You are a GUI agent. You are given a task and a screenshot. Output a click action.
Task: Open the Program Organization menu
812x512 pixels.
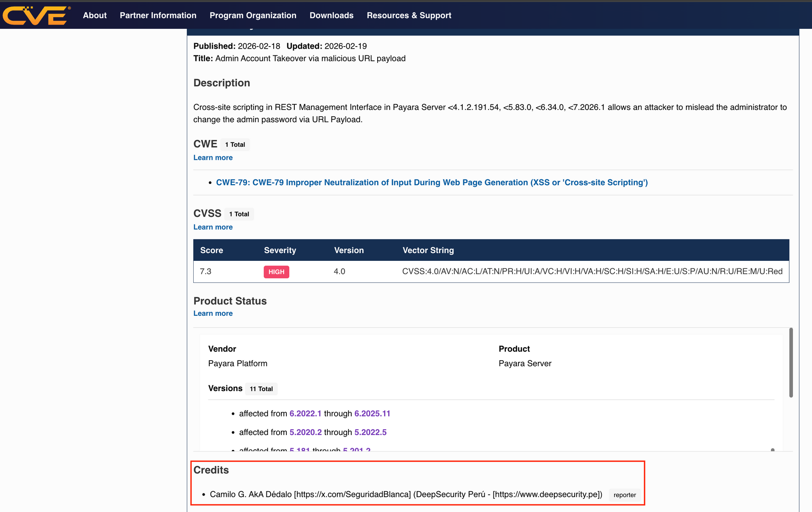pyautogui.click(x=252, y=15)
